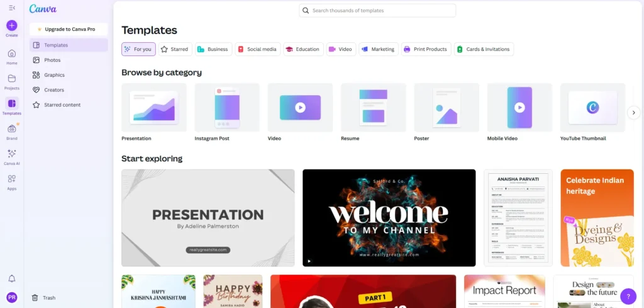Screen dimensions: 644x308
Task: Open the Resume category thumbnail
Action: [374, 107]
